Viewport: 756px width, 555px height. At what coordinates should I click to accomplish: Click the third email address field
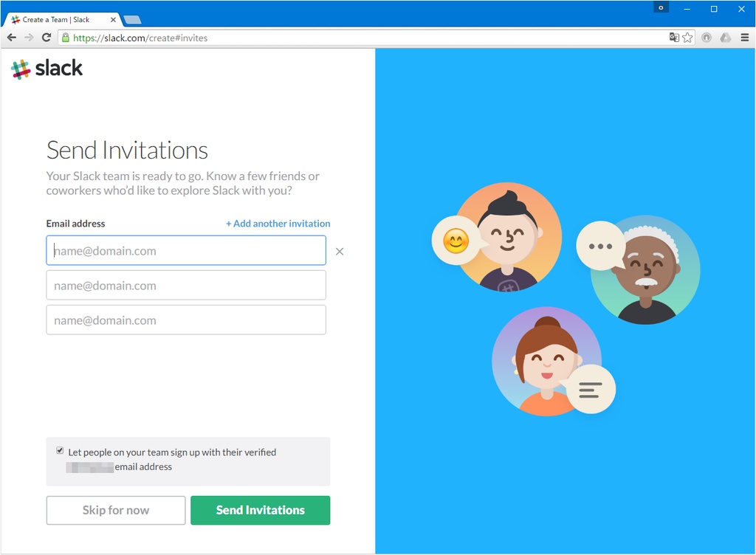[x=186, y=320]
